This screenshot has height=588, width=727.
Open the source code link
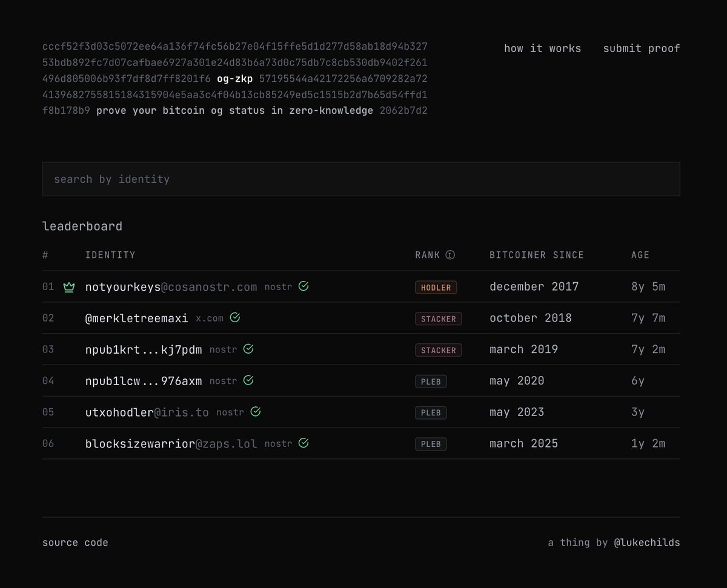(x=75, y=543)
